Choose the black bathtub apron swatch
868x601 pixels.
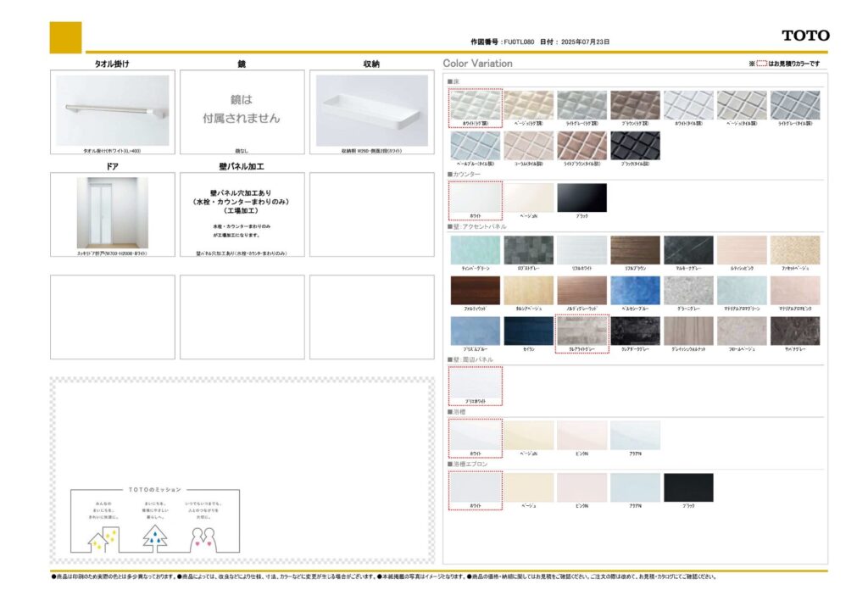(x=688, y=487)
